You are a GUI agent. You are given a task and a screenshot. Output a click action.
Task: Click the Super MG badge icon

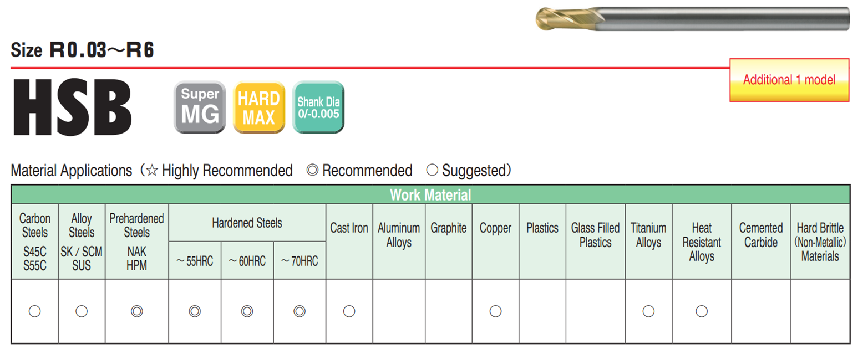coord(200,107)
